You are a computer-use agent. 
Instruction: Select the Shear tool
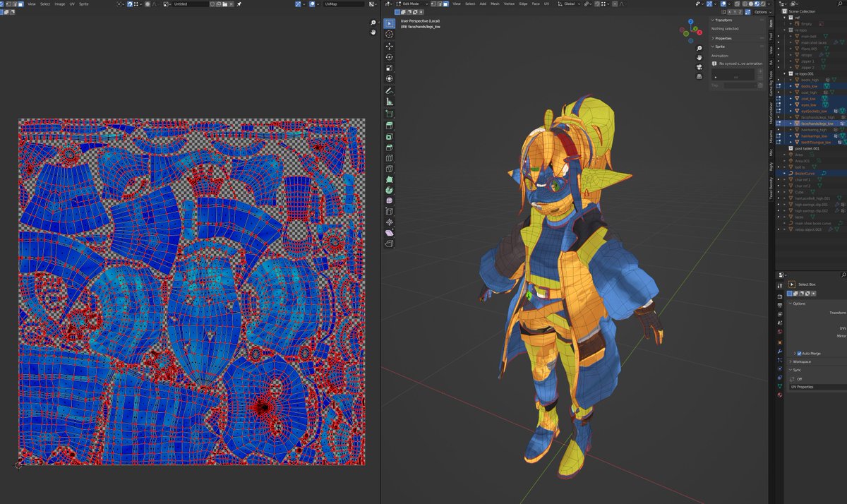(389, 233)
